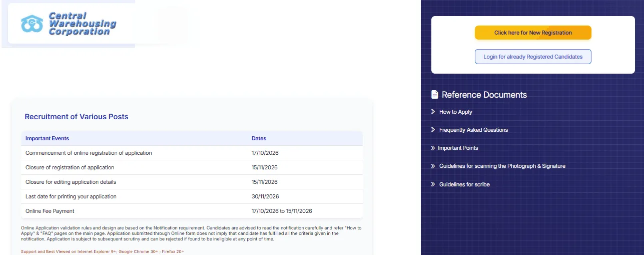Screen dimensions: 644x255
Task: Click the chevron icon beside Frequently Asked Questions
Action: point(433,130)
